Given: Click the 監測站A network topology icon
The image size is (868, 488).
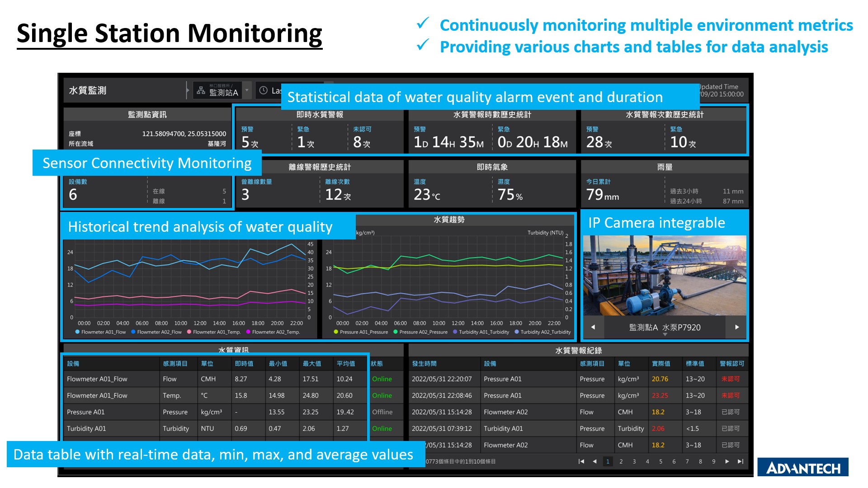Looking at the screenshot, I should point(193,91).
